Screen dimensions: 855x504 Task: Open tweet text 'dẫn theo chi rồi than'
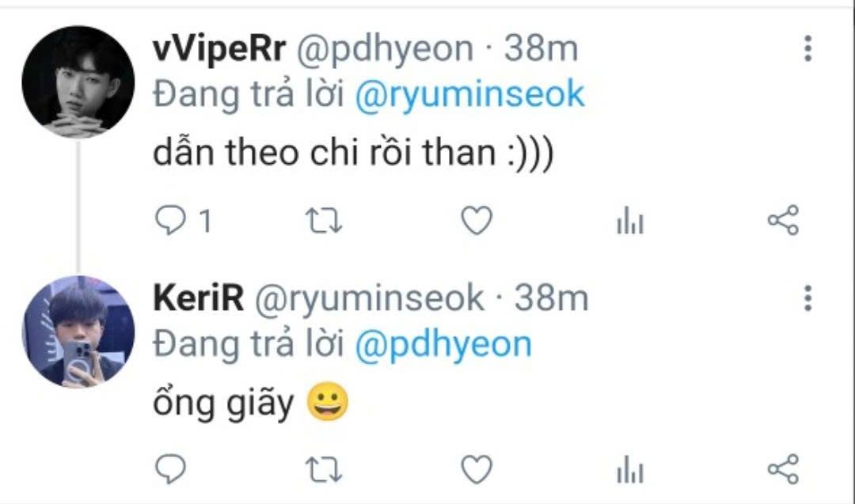pyautogui.click(x=324, y=152)
